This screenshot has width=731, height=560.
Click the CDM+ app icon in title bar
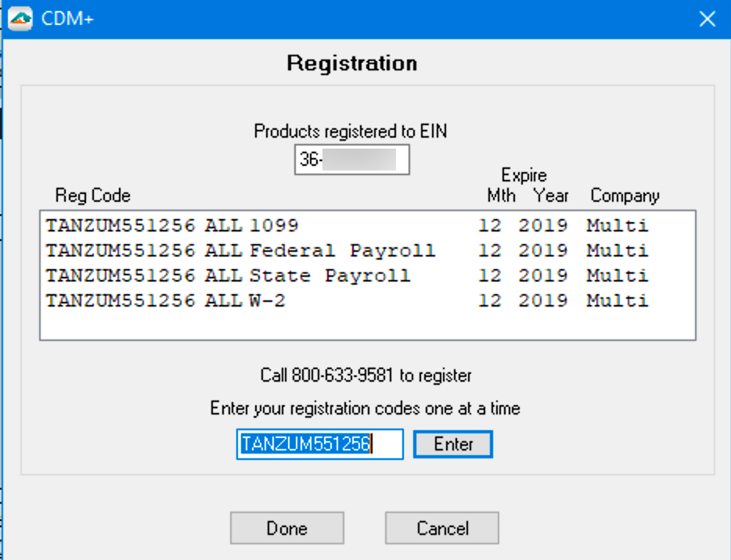(20, 19)
